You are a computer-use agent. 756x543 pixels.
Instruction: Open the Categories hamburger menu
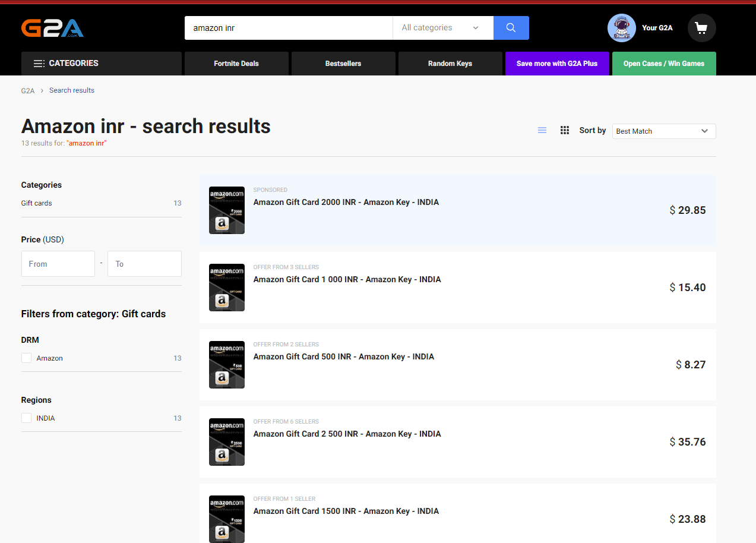(x=102, y=64)
